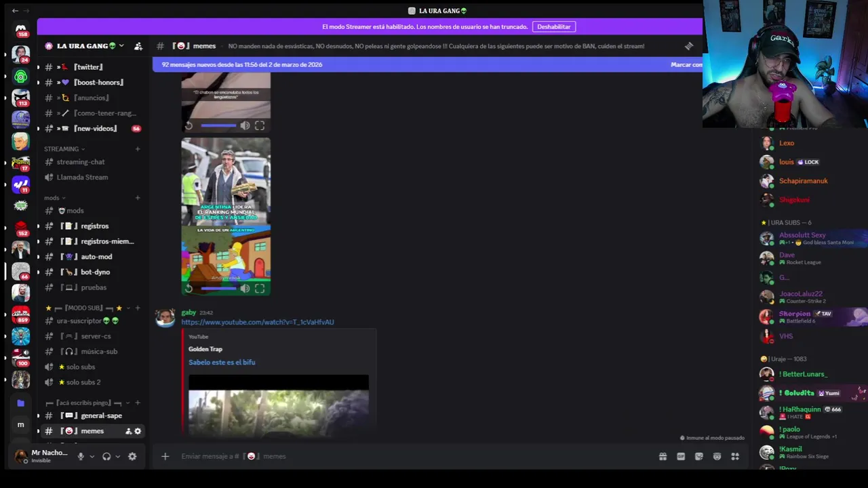868x488 pixels.
Task: Open the server icon labeled m
Action: click(21, 424)
